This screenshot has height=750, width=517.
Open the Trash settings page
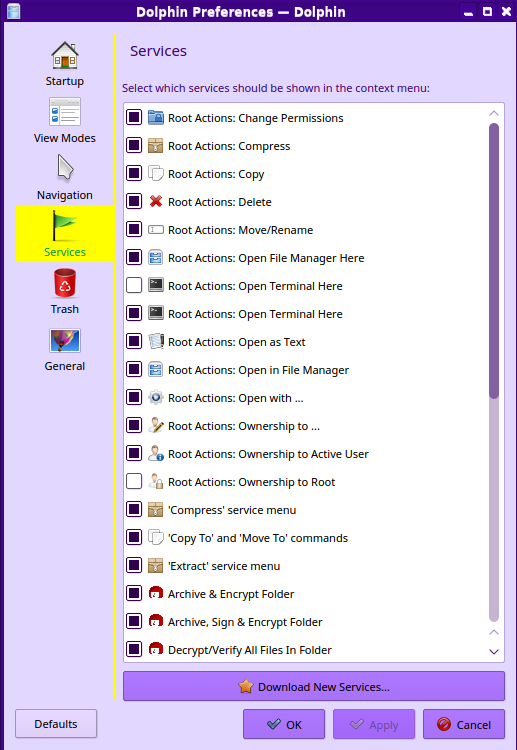click(65, 292)
